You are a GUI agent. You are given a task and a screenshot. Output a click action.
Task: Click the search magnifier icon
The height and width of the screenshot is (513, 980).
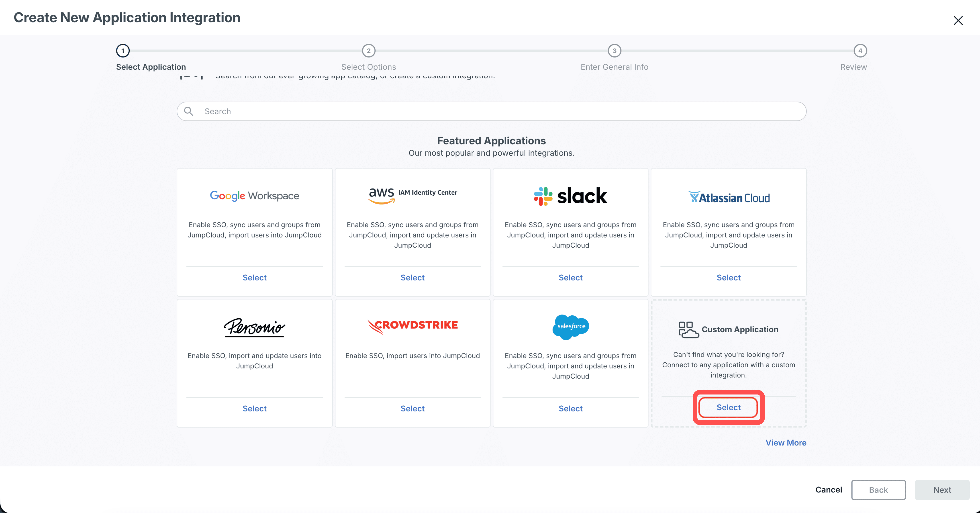coord(189,111)
